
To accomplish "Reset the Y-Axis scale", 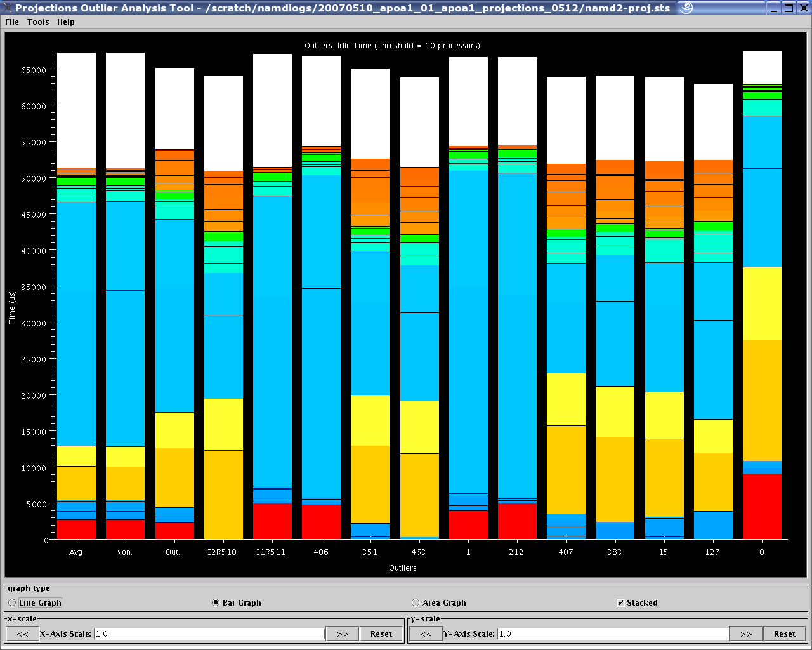I will [785, 633].
